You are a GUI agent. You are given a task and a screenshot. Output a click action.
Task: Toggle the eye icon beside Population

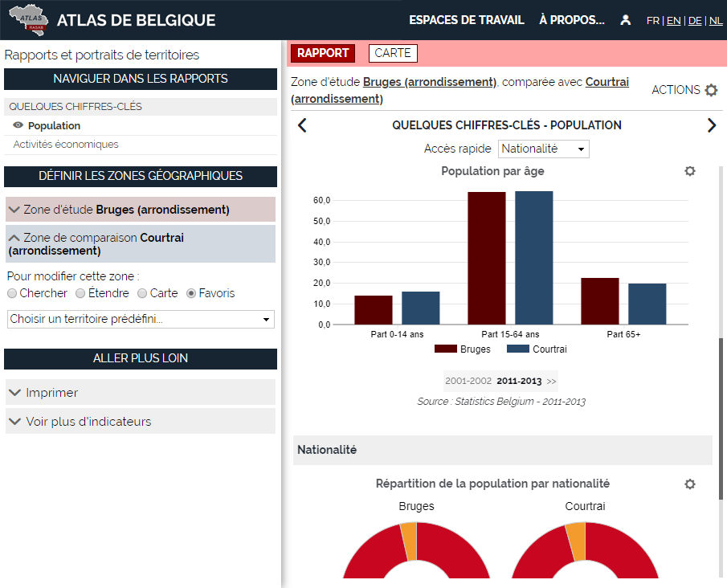click(x=18, y=125)
